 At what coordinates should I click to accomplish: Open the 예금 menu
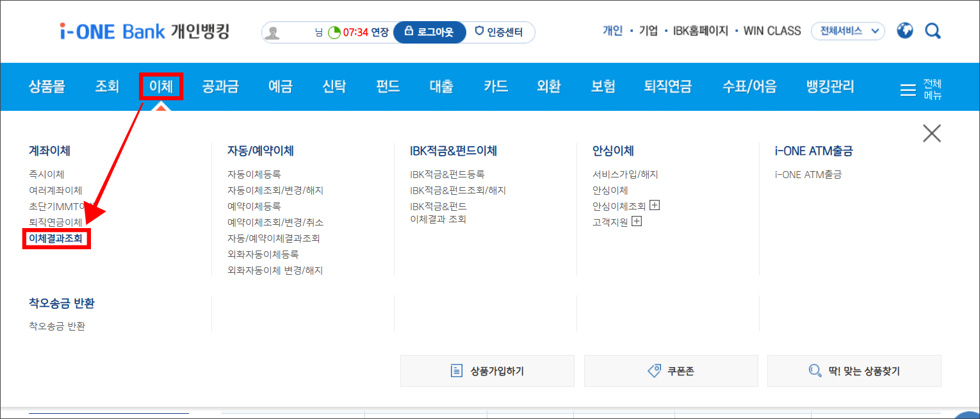tap(281, 86)
